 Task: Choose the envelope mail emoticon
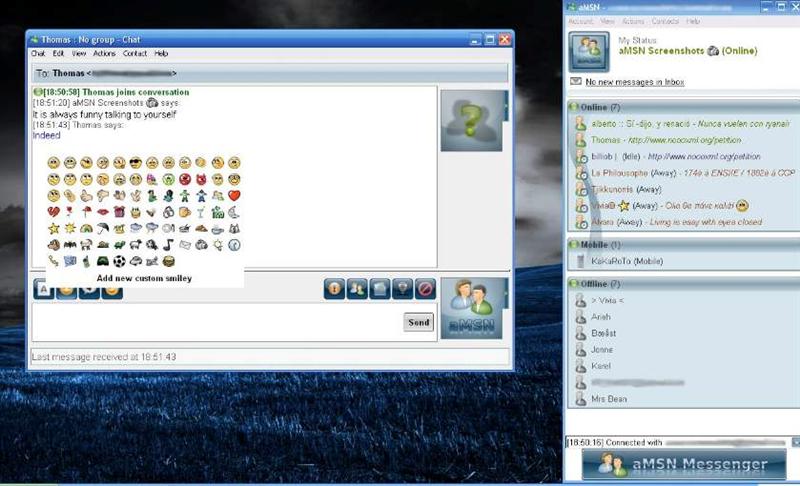click(185, 245)
